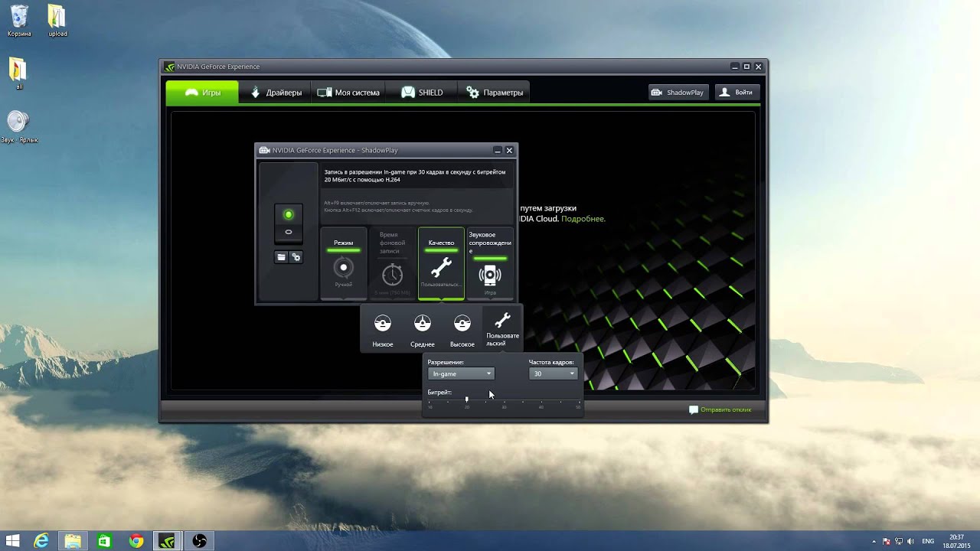Show hidden tray icons arrow

[874, 541]
